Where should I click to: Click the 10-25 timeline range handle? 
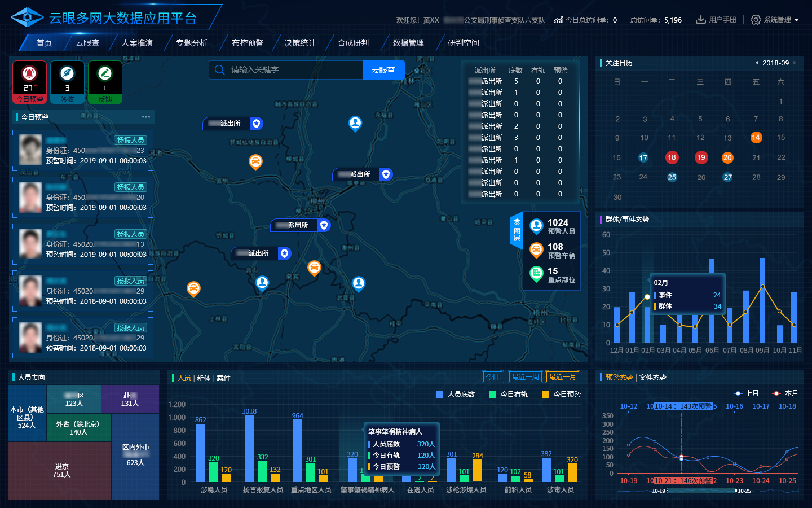pos(736,491)
